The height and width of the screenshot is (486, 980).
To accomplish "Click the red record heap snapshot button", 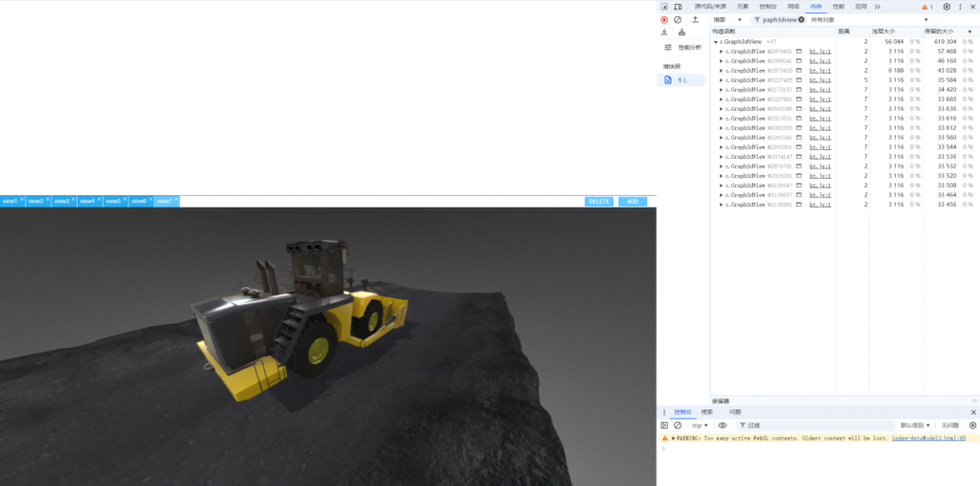I will pos(664,19).
